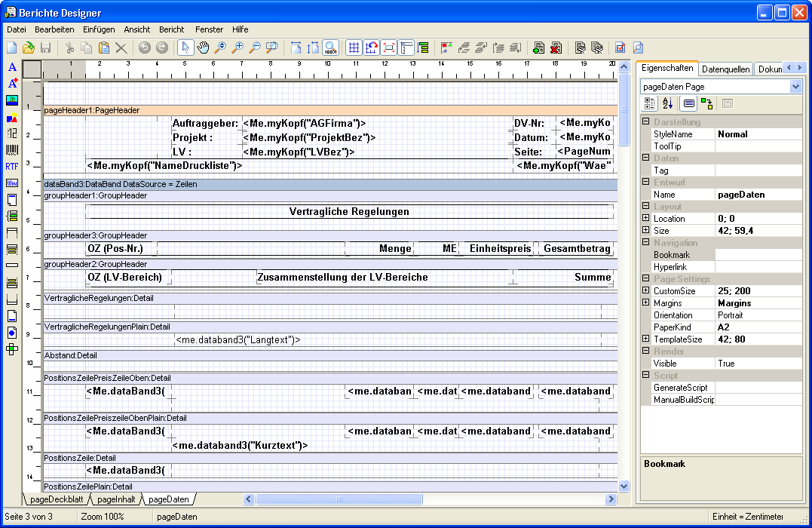Select the Vertragliche Regelungen text element
Image resolution: width=812 pixels, height=528 pixels.
349,211
